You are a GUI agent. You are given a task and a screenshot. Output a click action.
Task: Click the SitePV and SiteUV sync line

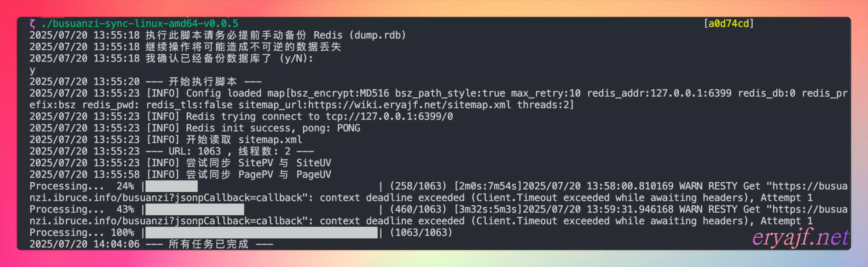click(180, 163)
